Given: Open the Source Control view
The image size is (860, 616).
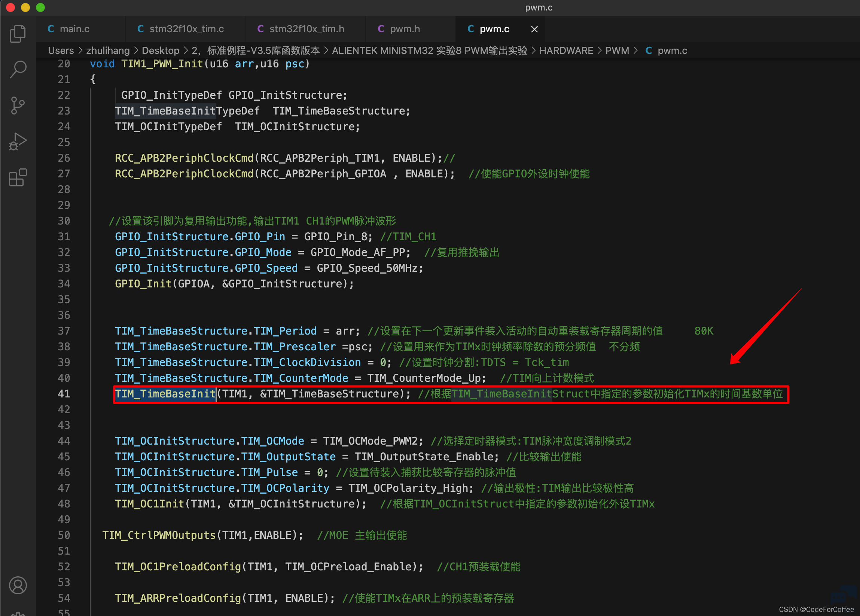Looking at the screenshot, I should point(18,106).
